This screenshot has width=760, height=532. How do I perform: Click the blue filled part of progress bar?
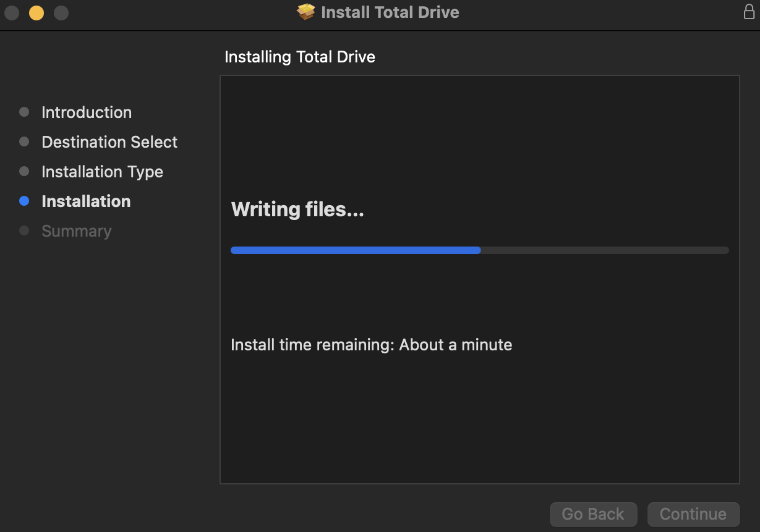356,250
